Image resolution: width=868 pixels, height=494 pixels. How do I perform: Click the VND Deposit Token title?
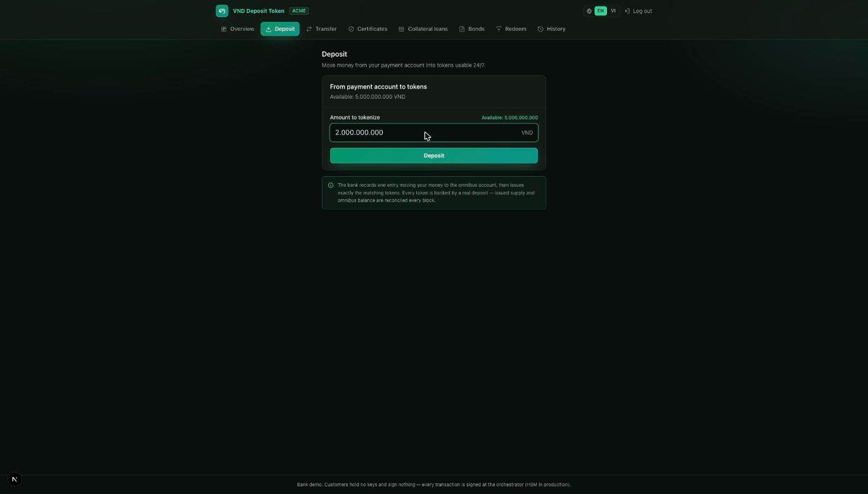point(259,11)
